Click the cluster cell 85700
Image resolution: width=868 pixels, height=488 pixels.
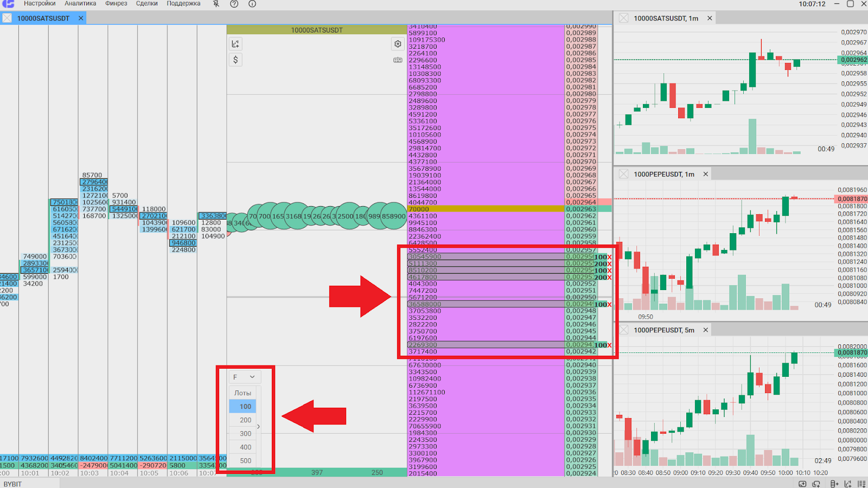92,175
